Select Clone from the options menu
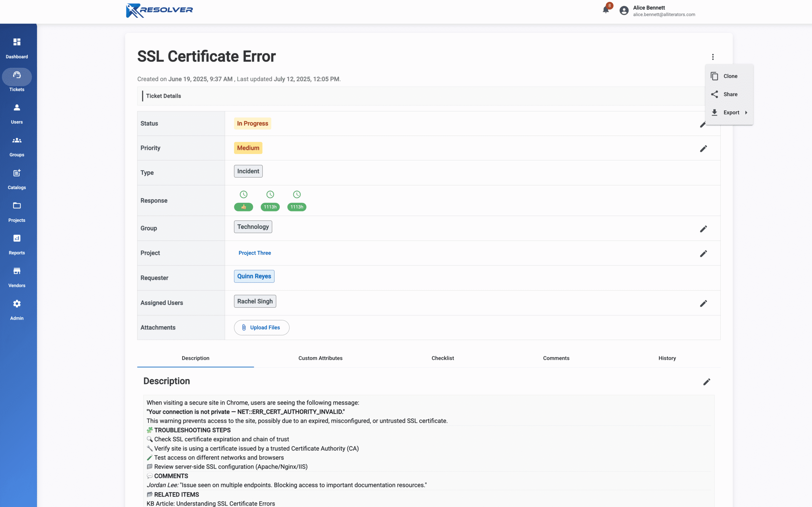The image size is (812, 507). (730, 76)
